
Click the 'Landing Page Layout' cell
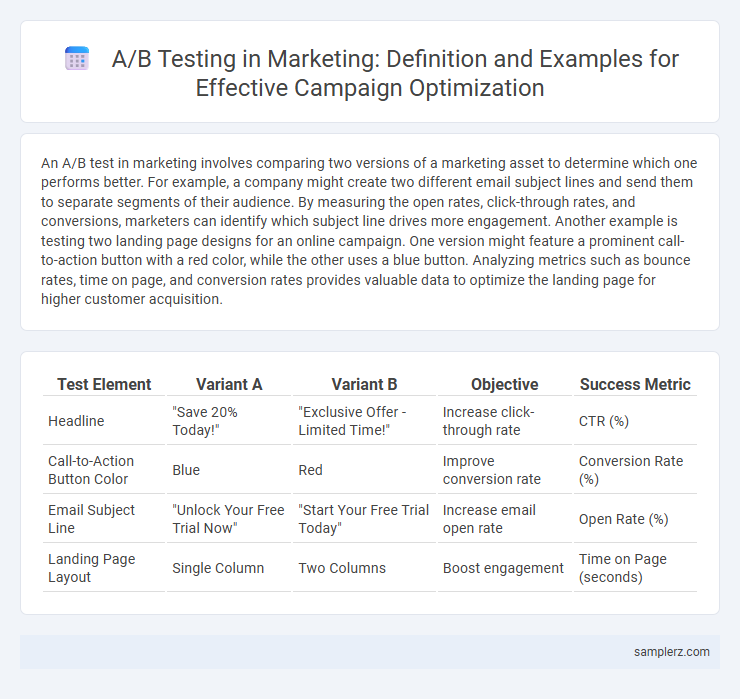[104, 568]
